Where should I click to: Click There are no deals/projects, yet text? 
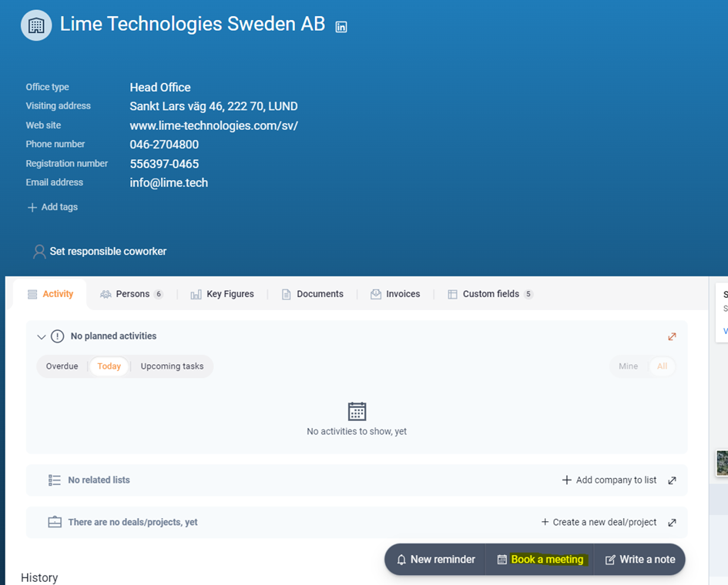click(x=133, y=523)
